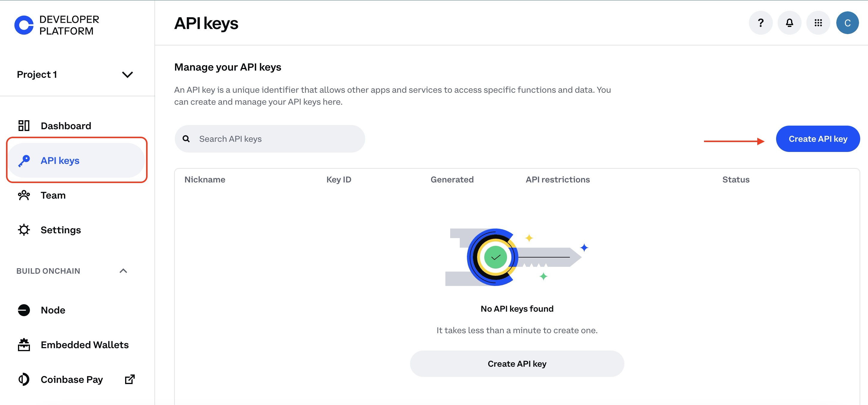
Task: Click the Settings gear icon
Action: (24, 230)
